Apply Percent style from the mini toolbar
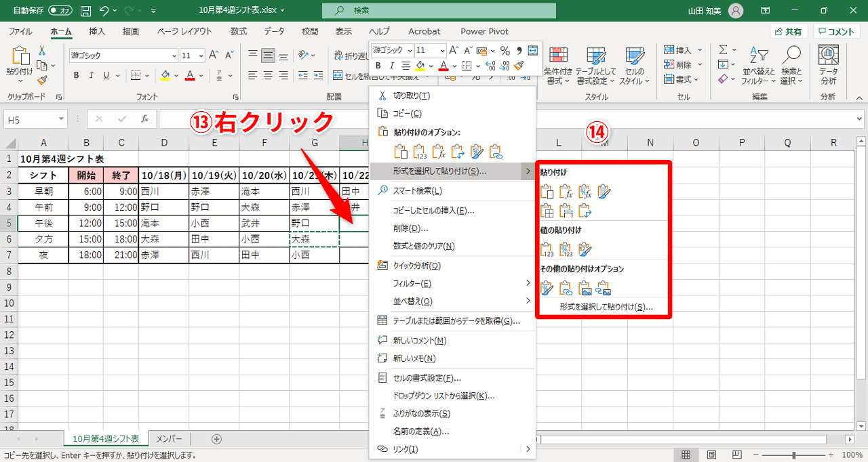The width and height of the screenshot is (868, 462). (x=505, y=50)
